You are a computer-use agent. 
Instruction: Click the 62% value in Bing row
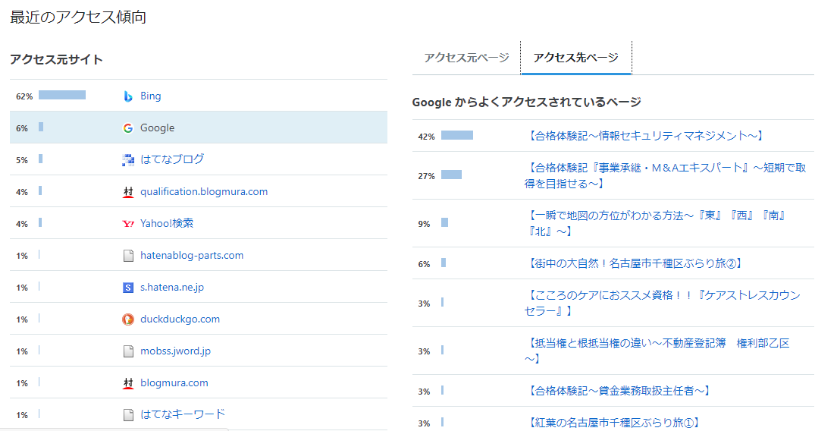point(24,97)
